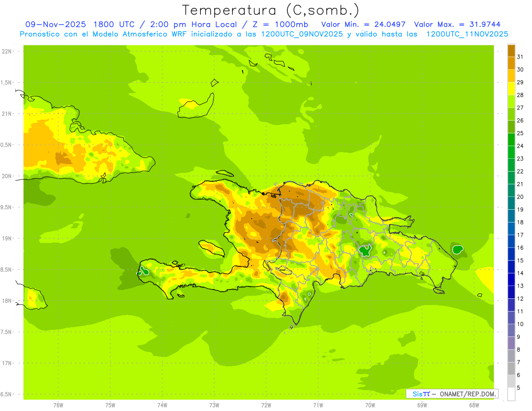
Task: Click the 17N latitude axis label
Action: tap(8, 363)
